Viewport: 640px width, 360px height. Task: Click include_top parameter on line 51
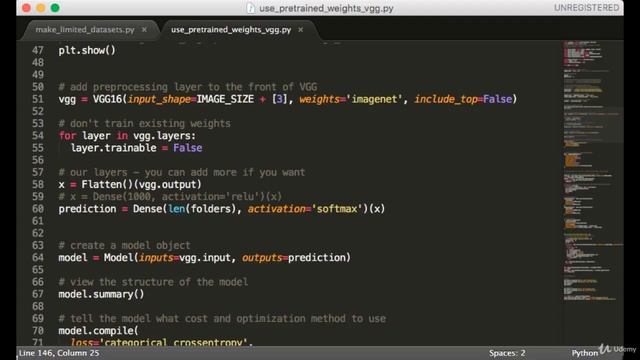pos(446,99)
